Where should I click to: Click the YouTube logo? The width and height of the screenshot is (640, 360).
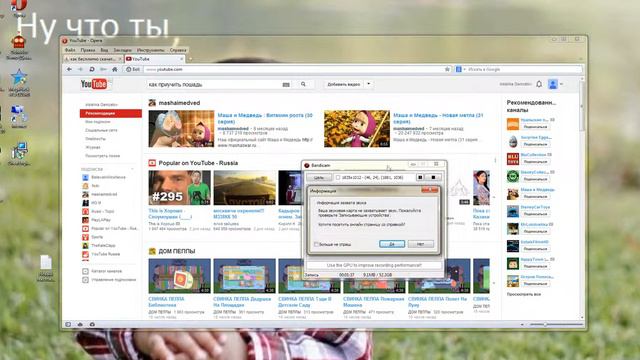click(x=94, y=84)
